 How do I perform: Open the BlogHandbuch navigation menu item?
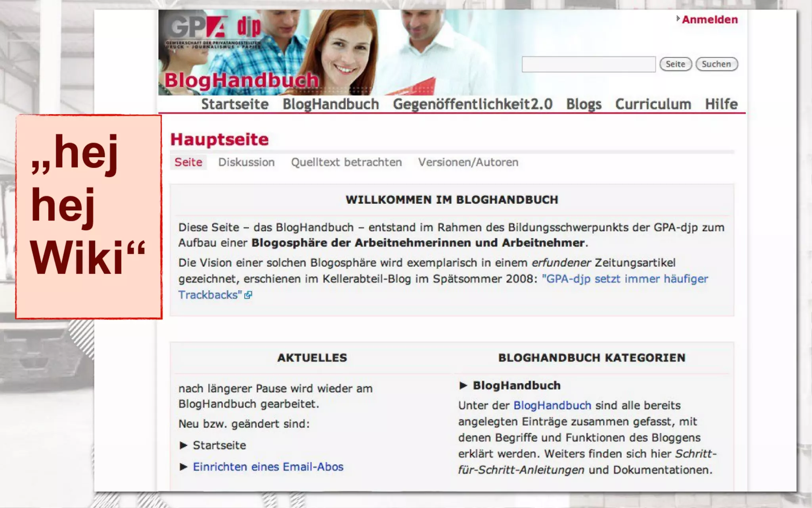pyautogui.click(x=331, y=104)
